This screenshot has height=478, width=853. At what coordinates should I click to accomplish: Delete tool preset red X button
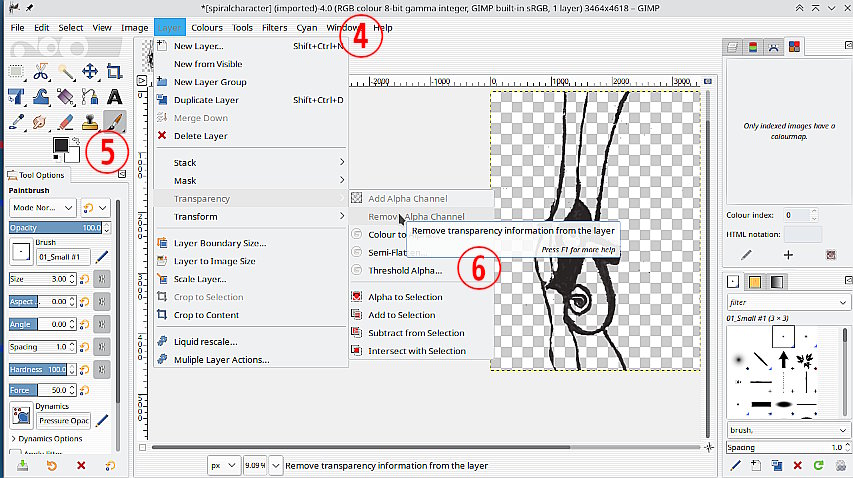tap(81, 465)
